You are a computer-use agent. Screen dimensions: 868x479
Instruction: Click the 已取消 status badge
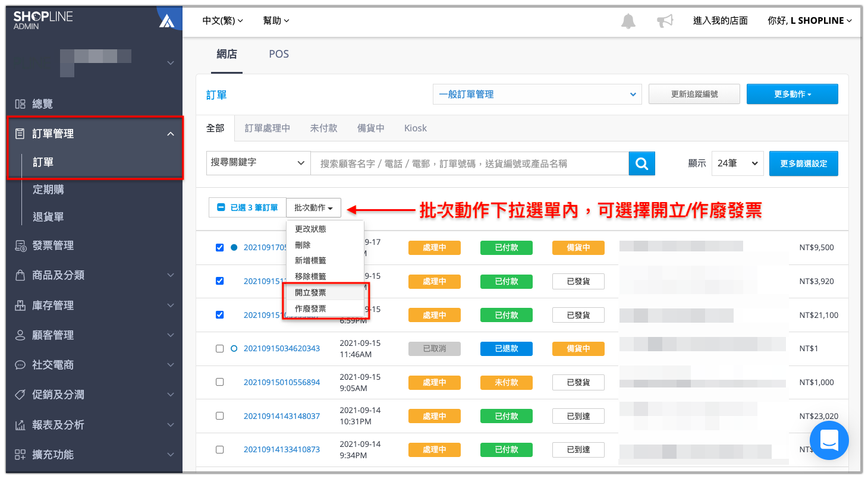pyautogui.click(x=434, y=348)
